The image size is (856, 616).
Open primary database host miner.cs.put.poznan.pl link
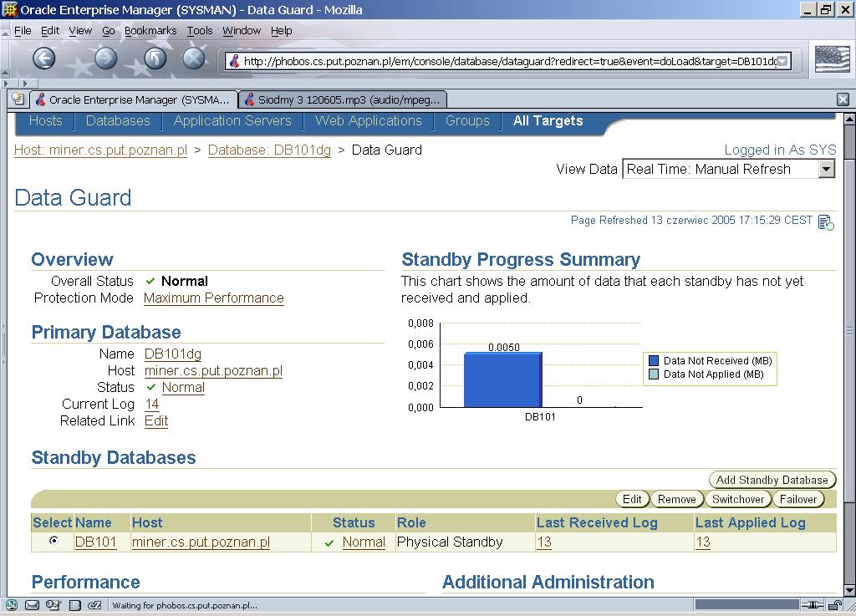coord(213,371)
